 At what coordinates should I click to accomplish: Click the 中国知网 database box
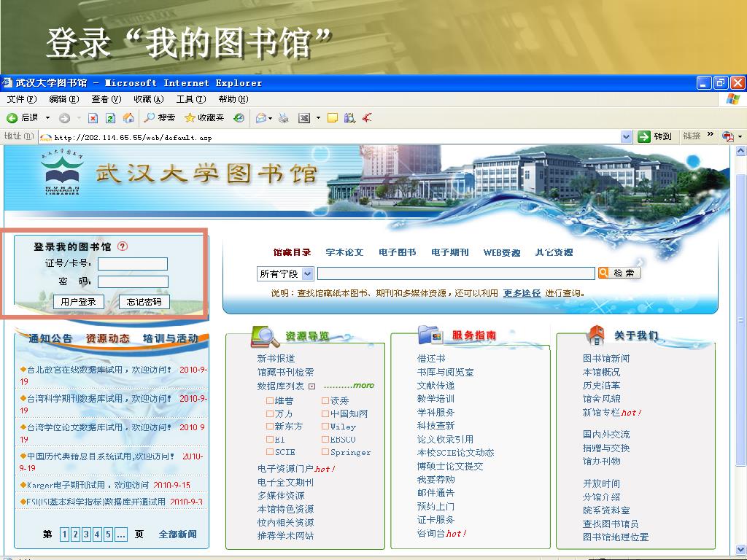(x=325, y=414)
